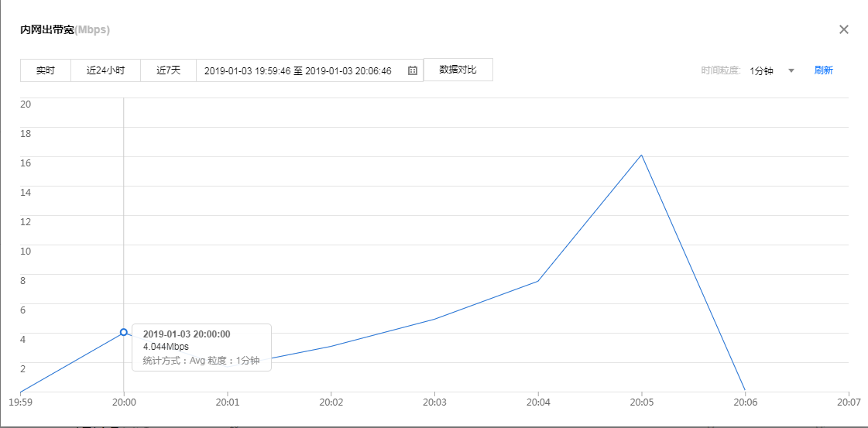This screenshot has width=868, height=428.
Task: Click the 数据对比 button
Action: 458,70
